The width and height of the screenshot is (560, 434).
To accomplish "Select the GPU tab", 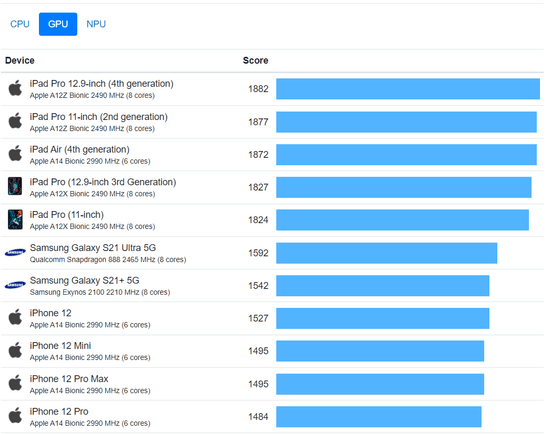I will (x=58, y=24).
